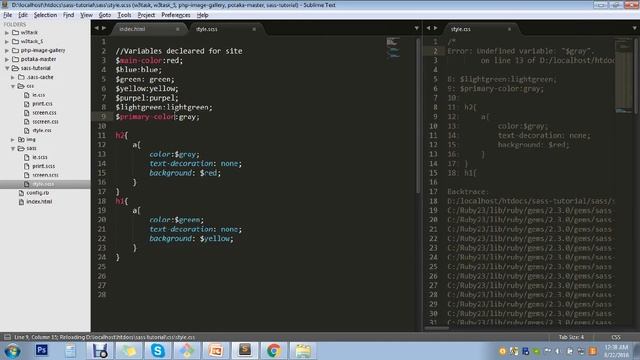Place cursor on "$primary-color:gray;" line 9
This screenshot has width=640, height=360.
(158, 117)
